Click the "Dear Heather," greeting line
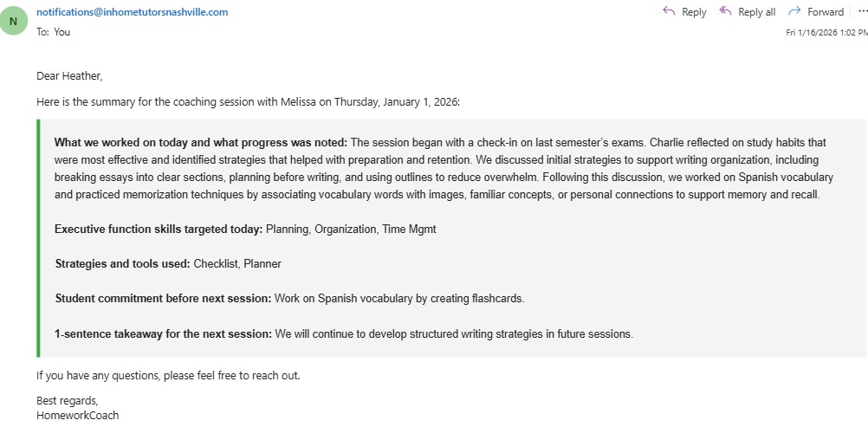This screenshot has height=427, width=868. point(69,76)
